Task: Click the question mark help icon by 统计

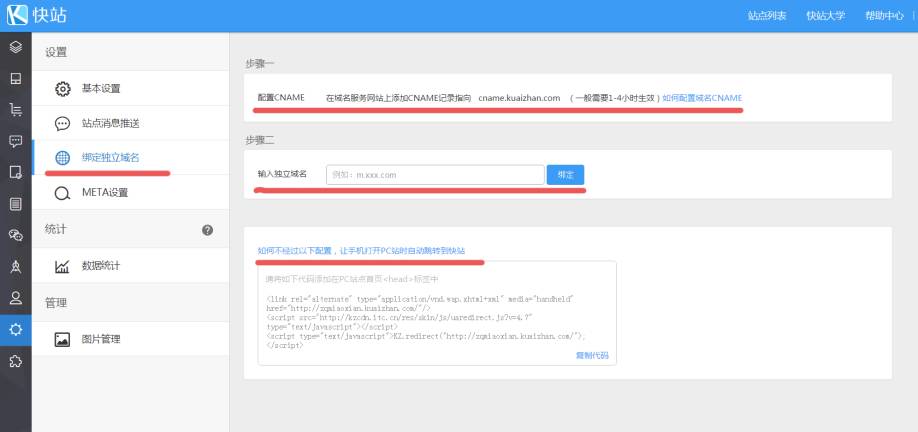Action: point(207,230)
